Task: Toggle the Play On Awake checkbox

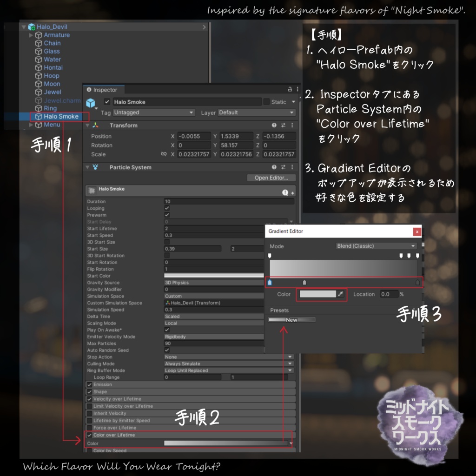Action: (x=167, y=330)
